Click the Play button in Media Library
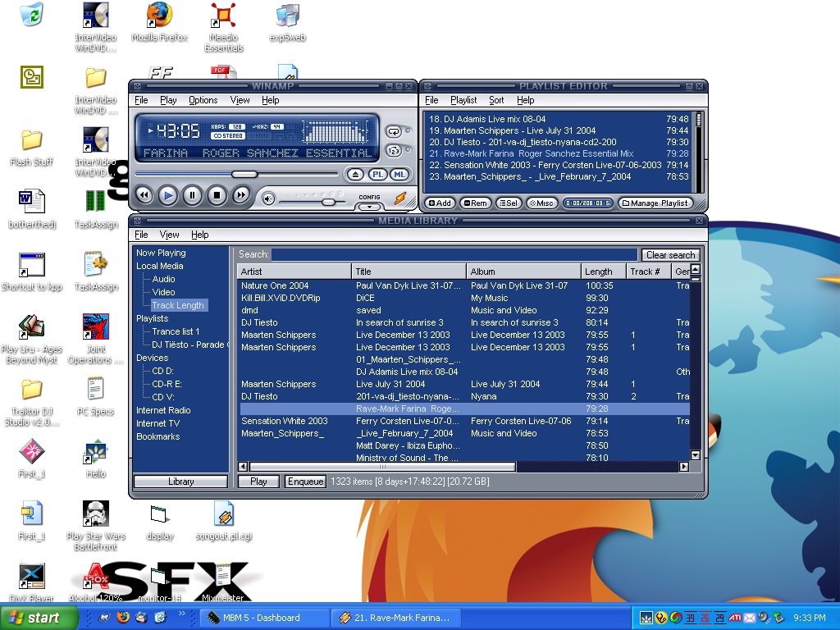 (258, 481)
